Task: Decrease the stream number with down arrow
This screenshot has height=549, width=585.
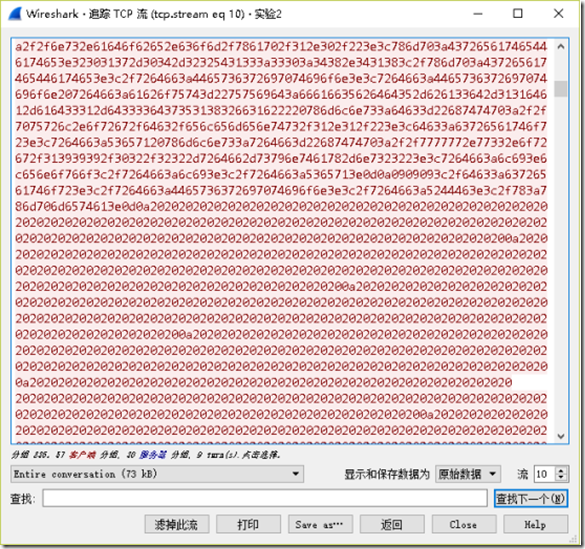Action: coord(561,478)
